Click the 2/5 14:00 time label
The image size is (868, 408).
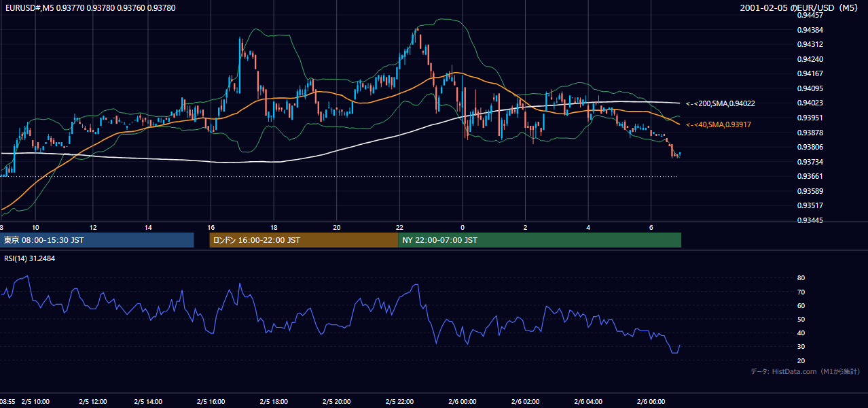point(149,401)
